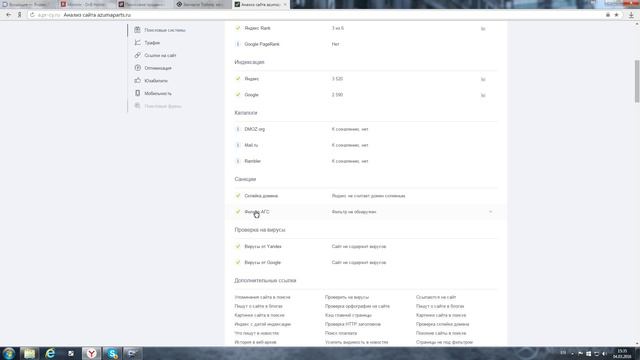Open link Проверка склейки домена
Image resolution: width=640 pixels, height=360 pixels.
442,324
